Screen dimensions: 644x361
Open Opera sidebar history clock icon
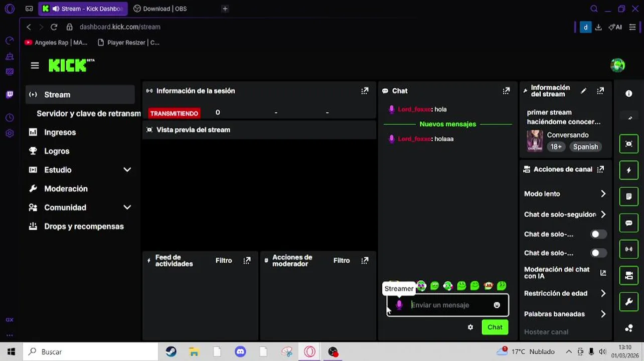pyautogui.click(x=10, y=118)
